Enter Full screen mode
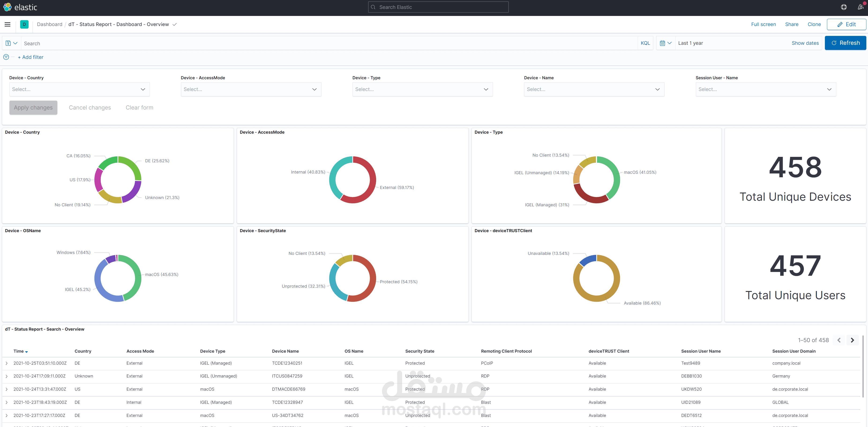The height and width of the screenshot is (427, 868). click(763, 24)
